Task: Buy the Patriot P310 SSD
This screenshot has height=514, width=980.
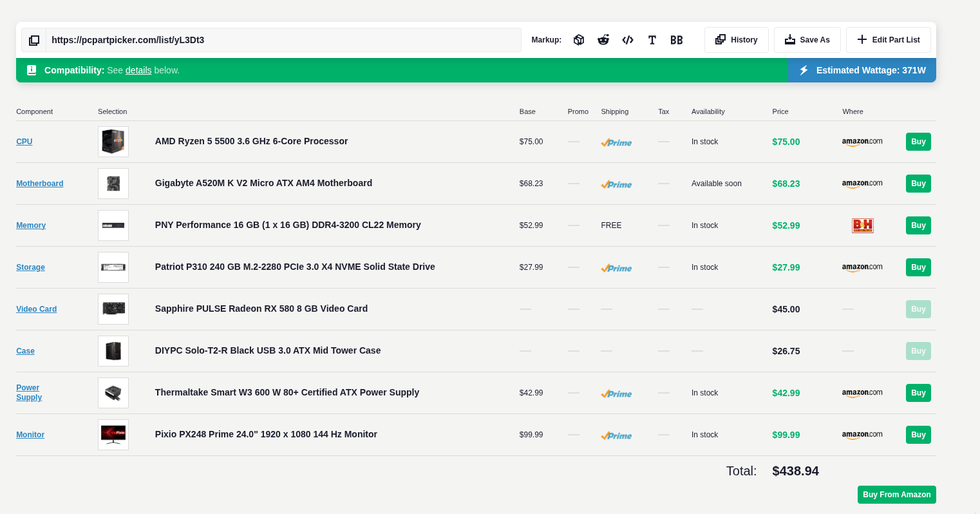Action: pyautogui.click(x=918, y=267)
